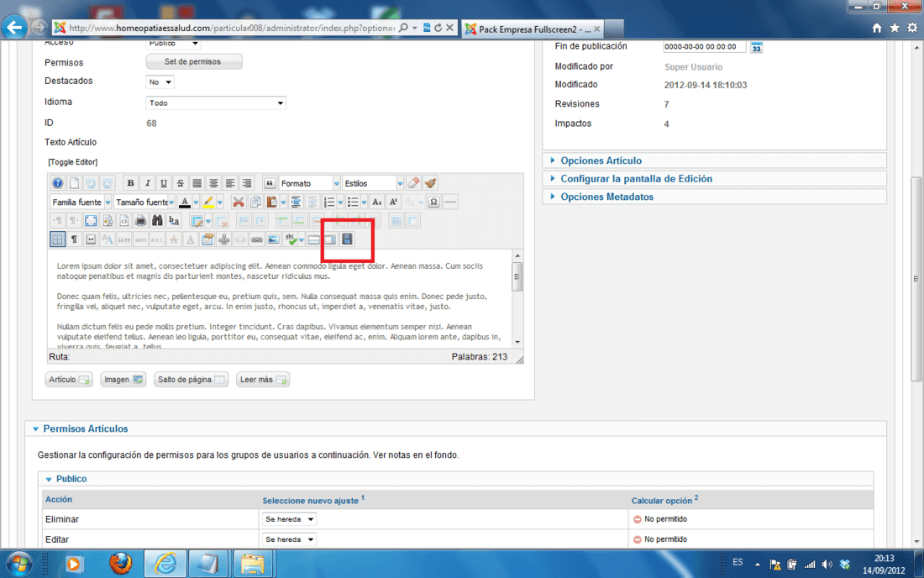Screen dimensions: 924x578
Task: Apply superscript formatting
Action: [394, 202]
